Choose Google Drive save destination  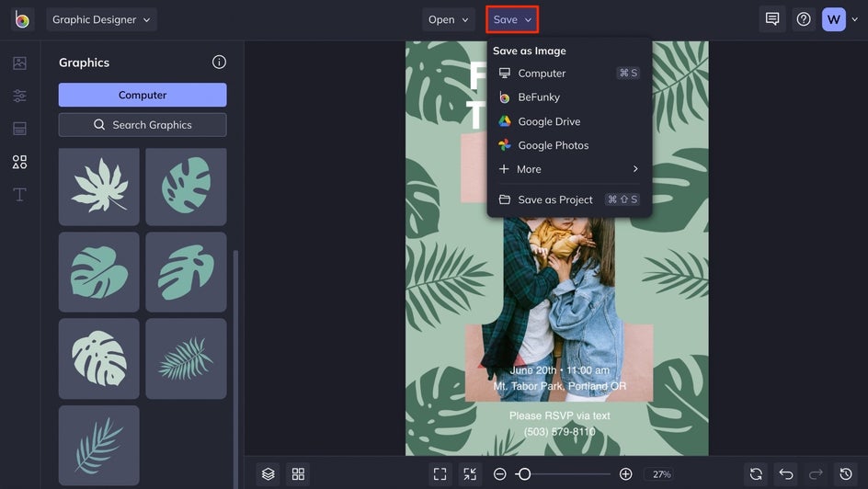click(569, 121)
